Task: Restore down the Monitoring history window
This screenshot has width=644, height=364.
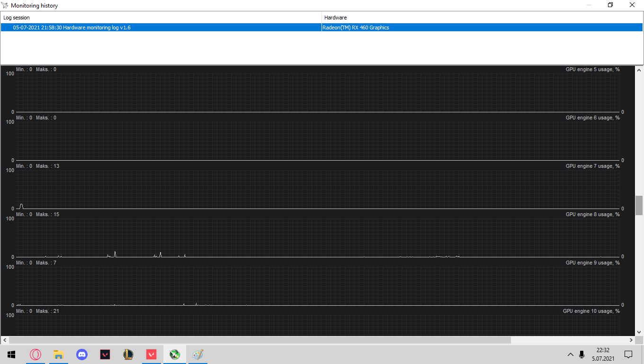Action: point(610,5)
